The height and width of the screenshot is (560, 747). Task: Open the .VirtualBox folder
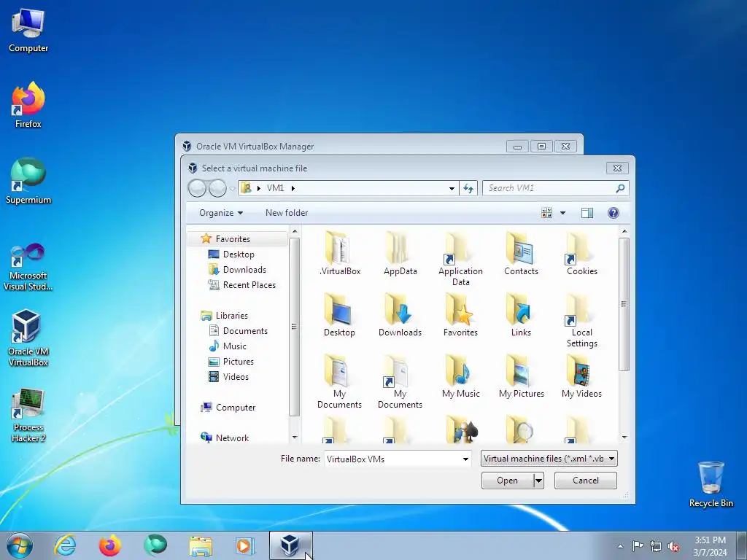click(x=340, y=254)
